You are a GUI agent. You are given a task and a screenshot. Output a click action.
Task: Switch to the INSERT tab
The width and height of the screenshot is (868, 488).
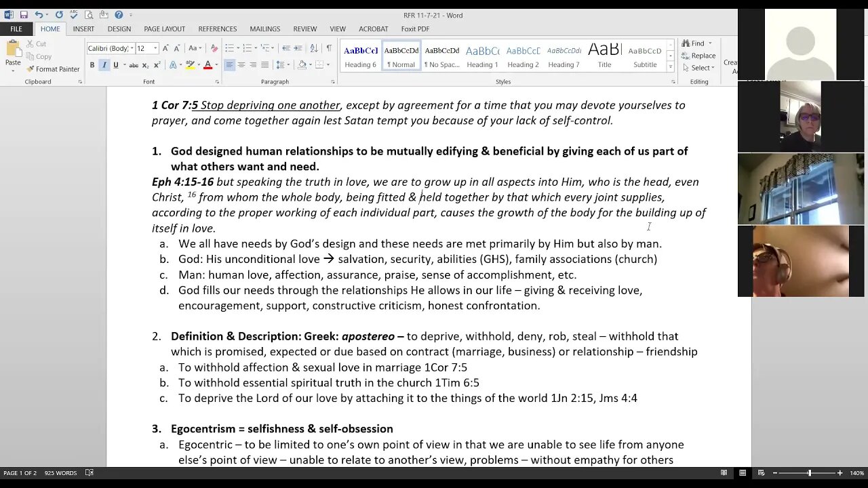pyautogui.click(x=83, y=29)
